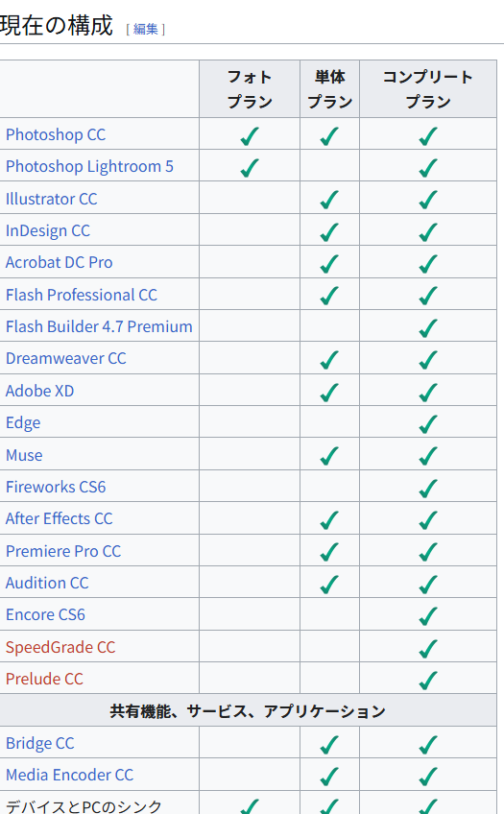Viewport: 504px width, 814px height.
Task: Open Acrobat DC Pro link
Action: tap(60, 262)
